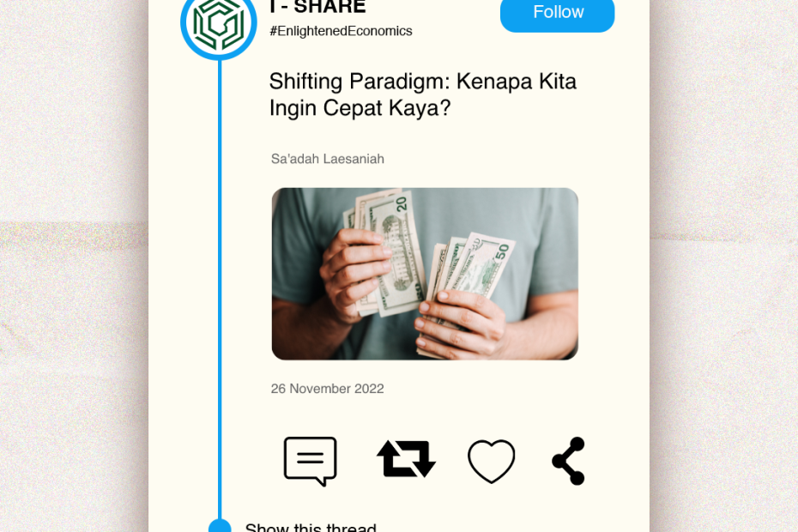Click author name Sa'adah Laesaniah
The image size is (798, 532).
pyautogui.click(x=327, y=159)
